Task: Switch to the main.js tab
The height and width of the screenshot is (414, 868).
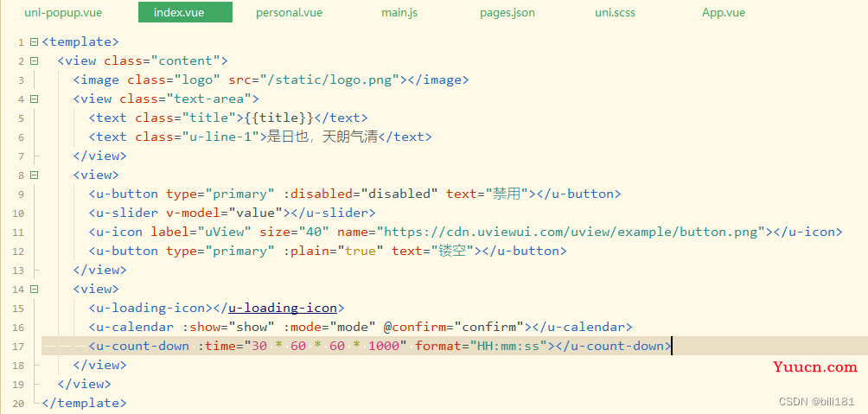Action: click(x=399, y=13)
